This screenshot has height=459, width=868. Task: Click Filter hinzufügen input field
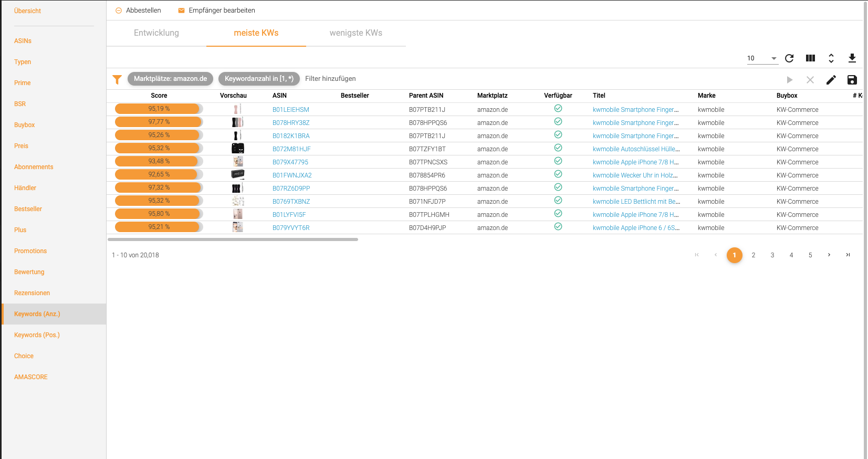click(330, 79)
